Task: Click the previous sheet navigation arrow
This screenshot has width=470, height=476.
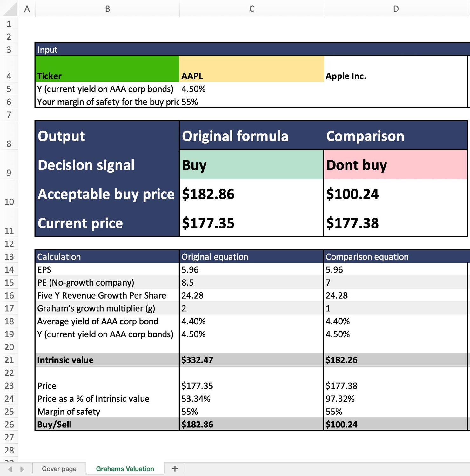Action: [10, 469]
